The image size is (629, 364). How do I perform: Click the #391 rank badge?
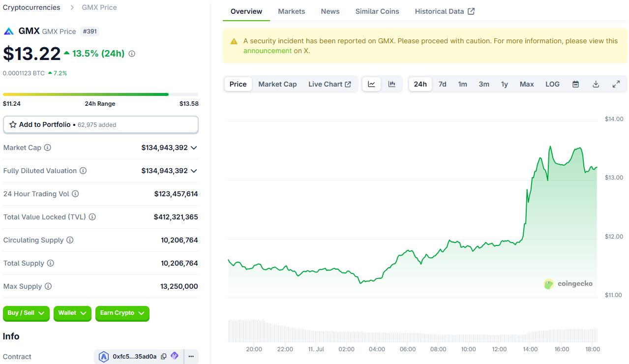(90, 31)
